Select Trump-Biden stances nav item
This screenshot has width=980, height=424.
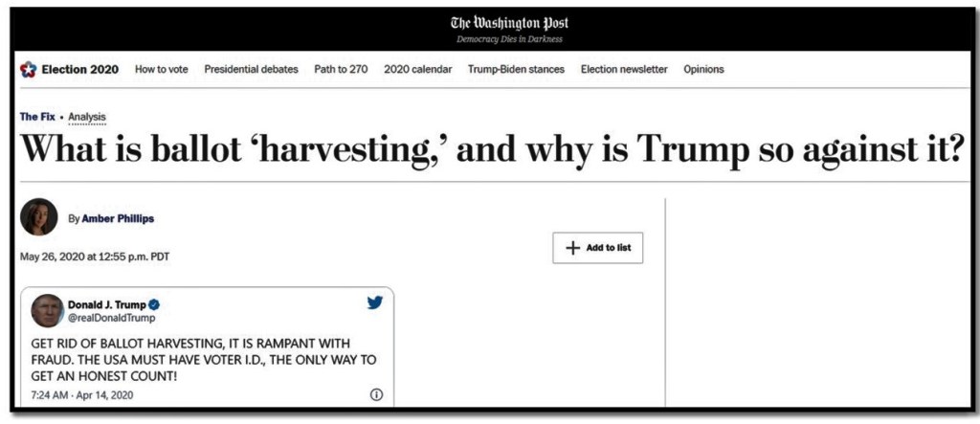pyautogui.click(x=516, y=69)
